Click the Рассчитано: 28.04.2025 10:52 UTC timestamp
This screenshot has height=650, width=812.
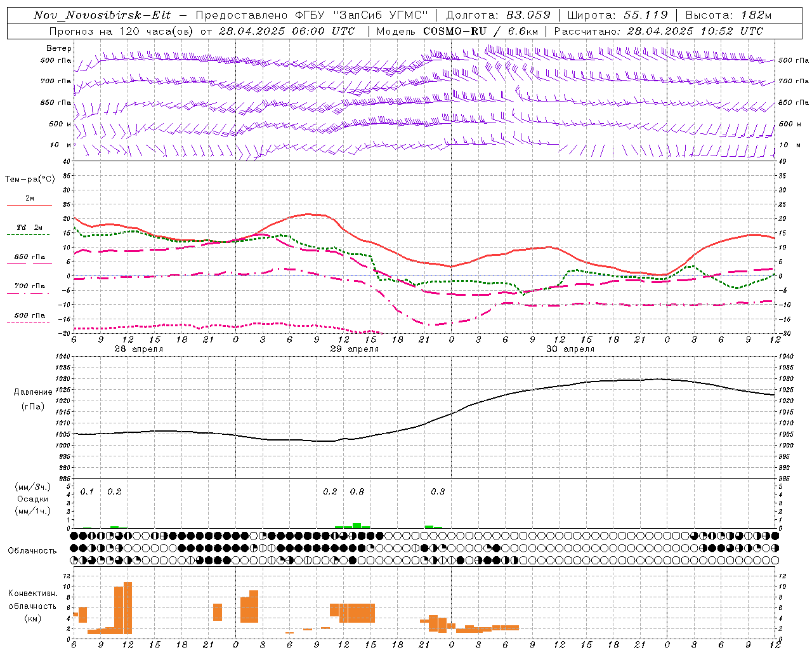click(659, 31)
